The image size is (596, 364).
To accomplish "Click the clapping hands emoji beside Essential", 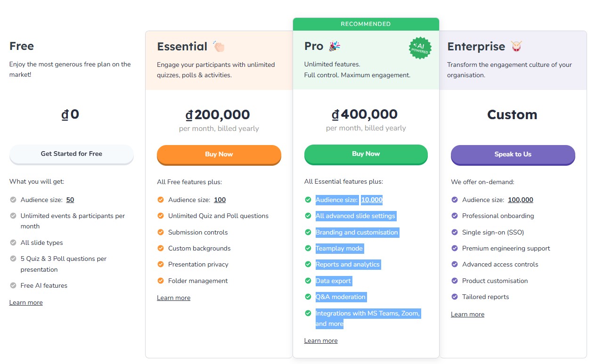I will (x=219, y=46).
